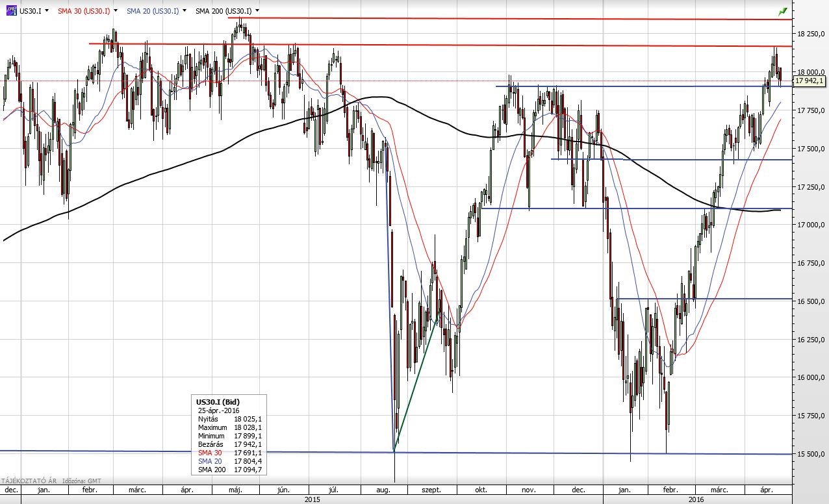Click the 16 250,0 price axis label
829x504 pixels.
811,340
